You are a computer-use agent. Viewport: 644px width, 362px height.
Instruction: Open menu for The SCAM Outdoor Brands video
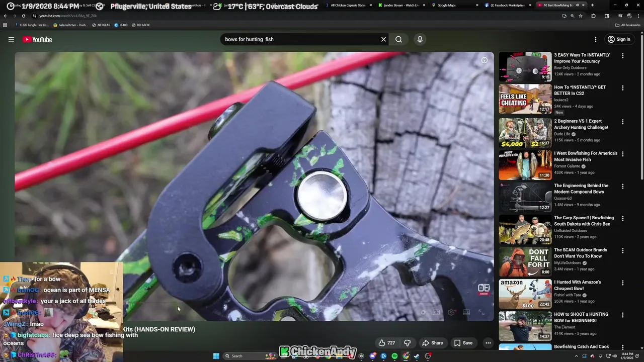(622, 250)
